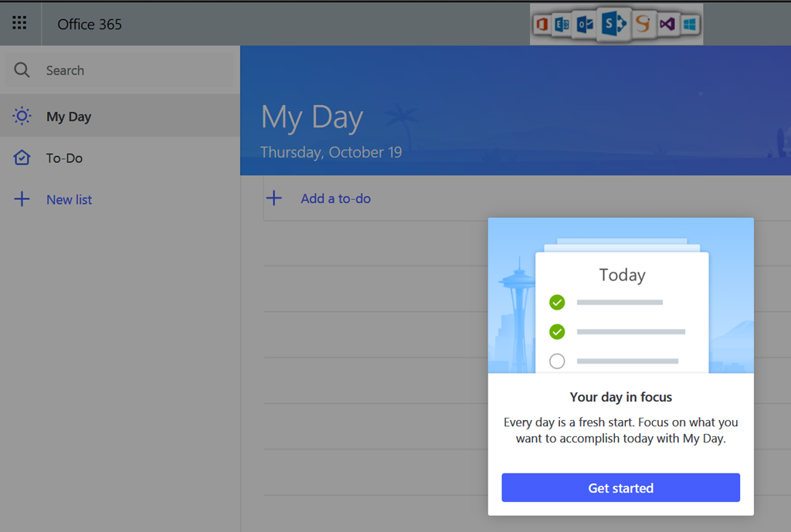The width and height of the screenshot is (791, 532).
Task: Create a New list via its link
Action: (69, 200)
